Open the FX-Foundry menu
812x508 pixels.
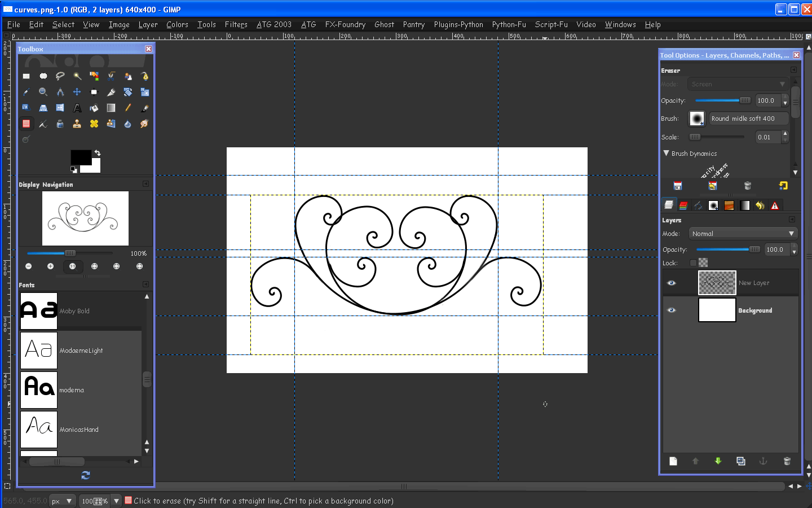tap(345, 24)
